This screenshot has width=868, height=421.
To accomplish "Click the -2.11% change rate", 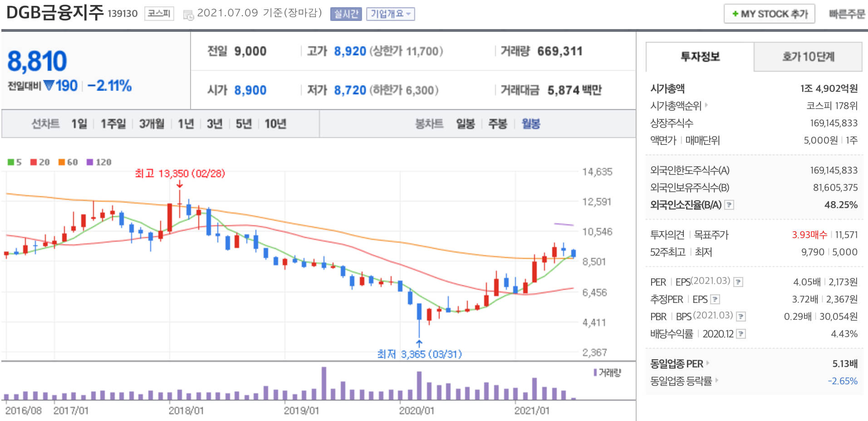I will pyautogui.click(x=109, y=85).
